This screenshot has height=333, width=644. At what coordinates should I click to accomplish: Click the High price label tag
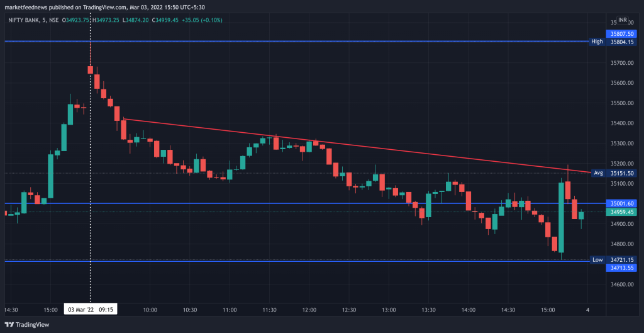pos(597,42)
